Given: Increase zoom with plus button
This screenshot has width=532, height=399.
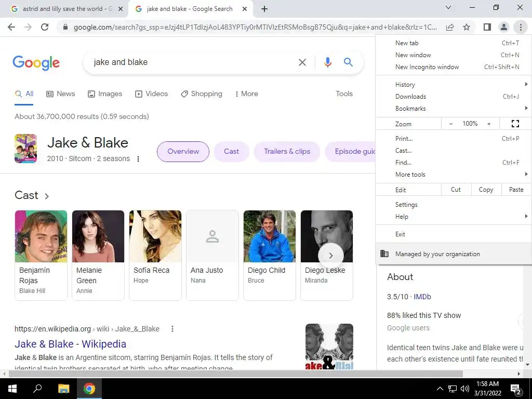Looking at the screenshot, I should click(x=489, y=124).
